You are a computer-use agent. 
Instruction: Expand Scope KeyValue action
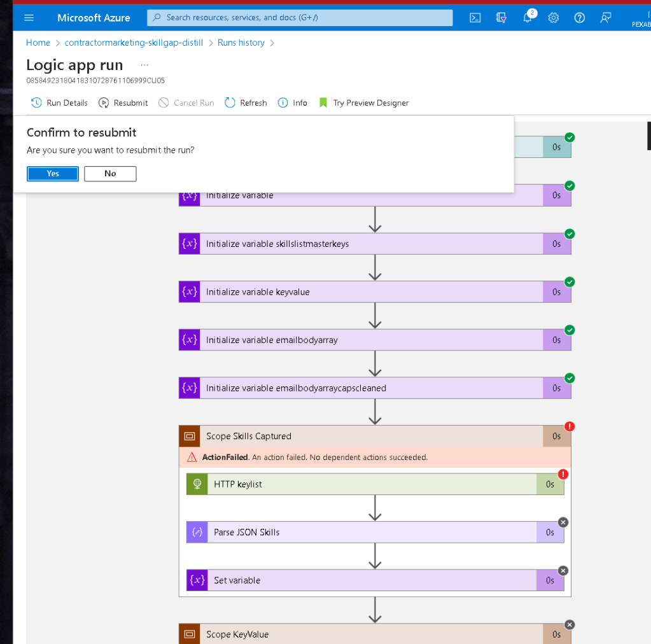coord(375,634)
